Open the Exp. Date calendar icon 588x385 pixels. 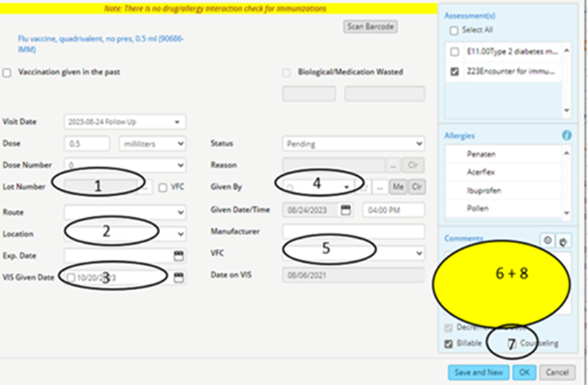click(x=179, y=255)
